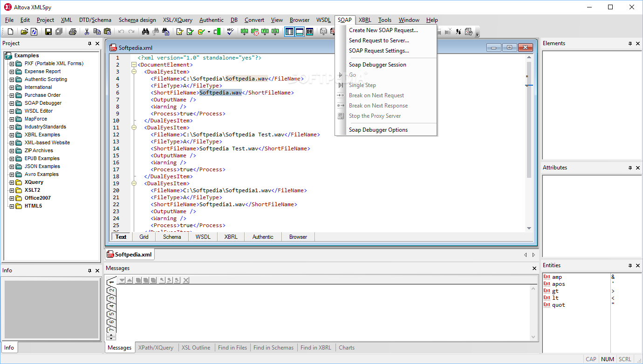Click the first Copy message icon in Messages toolbar
The width and height of the screenshot is (643, 364).
pos(138,280)
